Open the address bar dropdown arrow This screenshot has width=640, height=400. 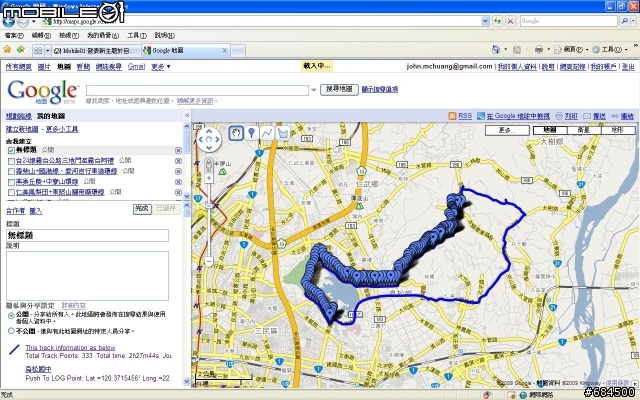coord(485,21)
